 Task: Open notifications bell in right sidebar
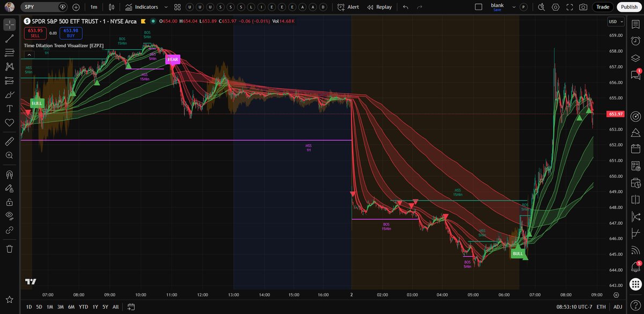[636, 267]
